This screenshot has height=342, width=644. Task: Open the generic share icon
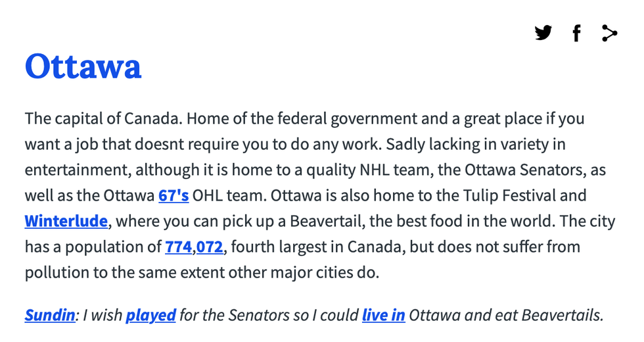pyautogui.click(x=609, y=33)
